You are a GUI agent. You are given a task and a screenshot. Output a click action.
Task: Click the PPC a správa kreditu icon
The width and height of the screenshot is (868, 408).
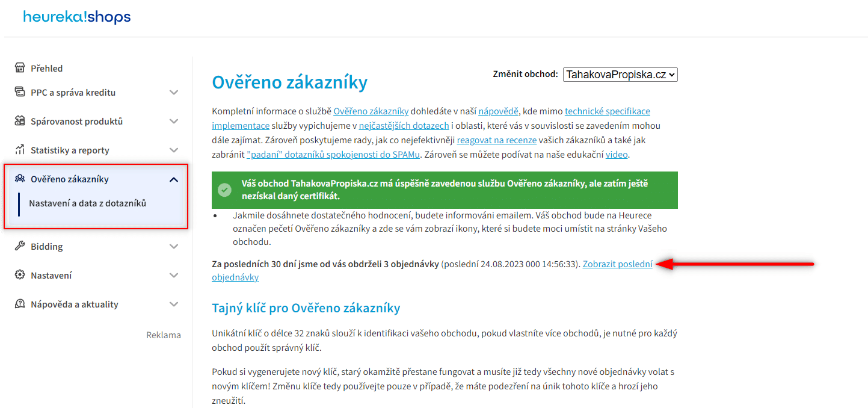(20, 92)
